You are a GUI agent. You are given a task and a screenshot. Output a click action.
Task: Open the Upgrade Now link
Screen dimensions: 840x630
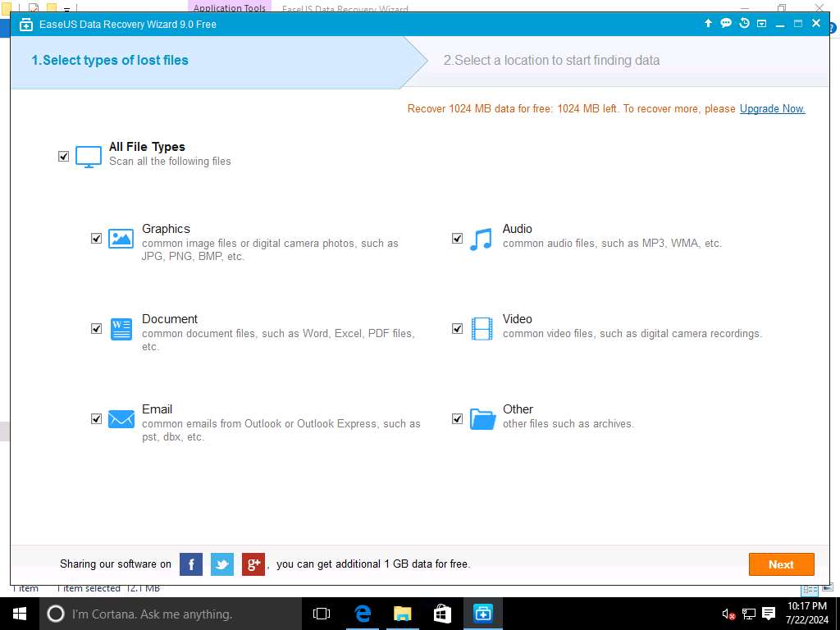tap(772, 109)
